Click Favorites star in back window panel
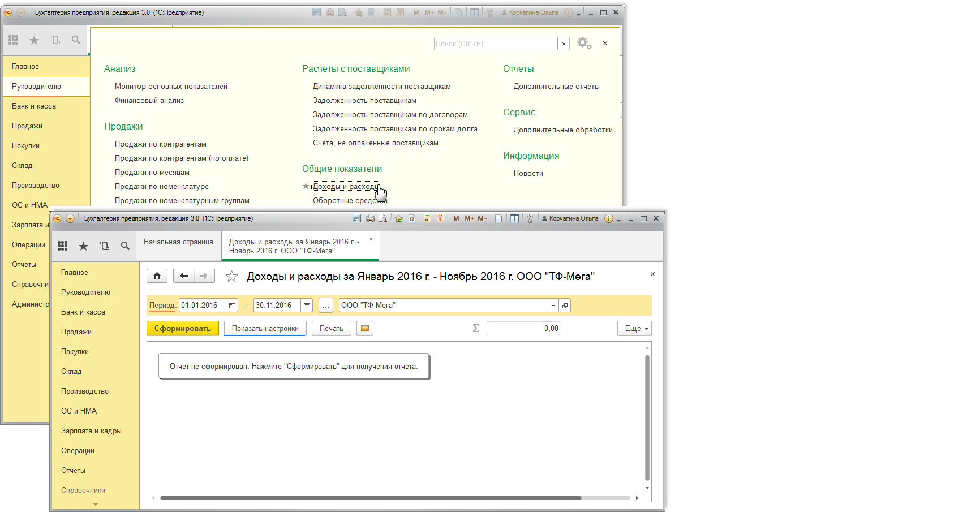980x512 pixels. [x=35, y=40]
